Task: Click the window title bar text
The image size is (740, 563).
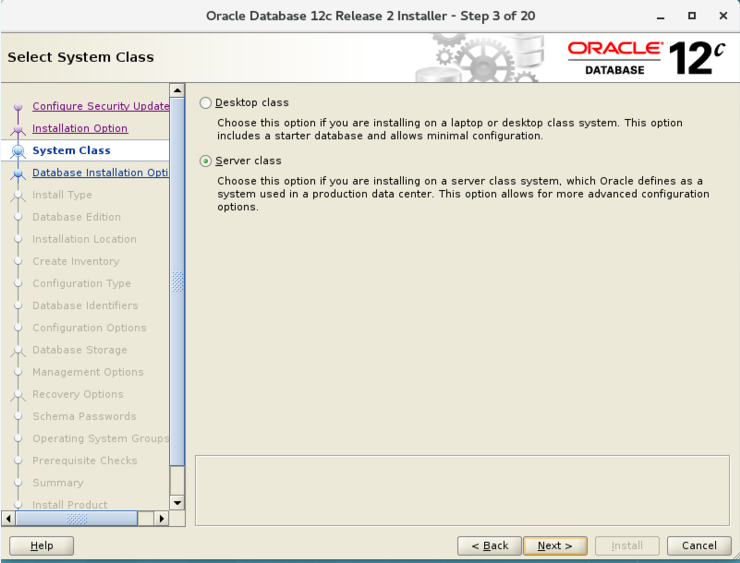Action: pos(370,16)
